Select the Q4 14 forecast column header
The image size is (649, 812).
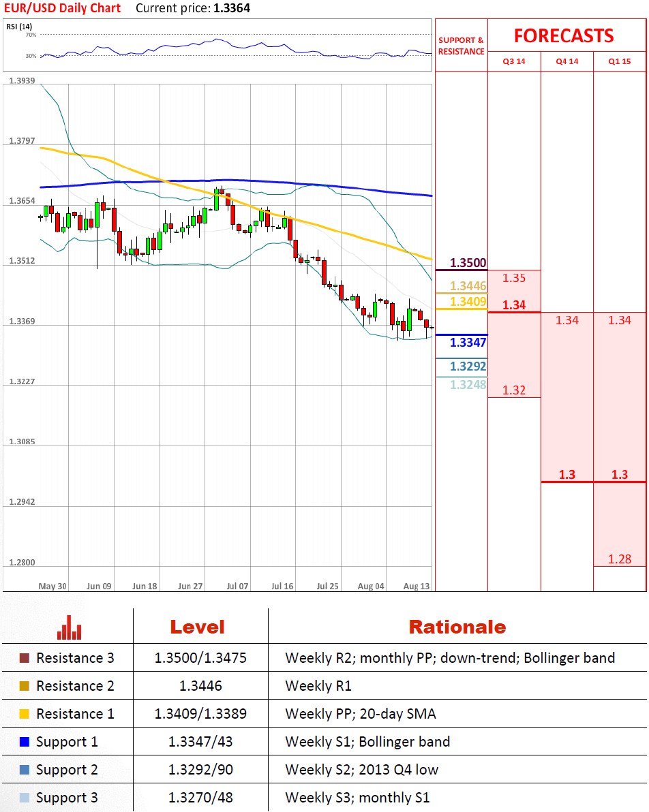[x=567, y=61]
